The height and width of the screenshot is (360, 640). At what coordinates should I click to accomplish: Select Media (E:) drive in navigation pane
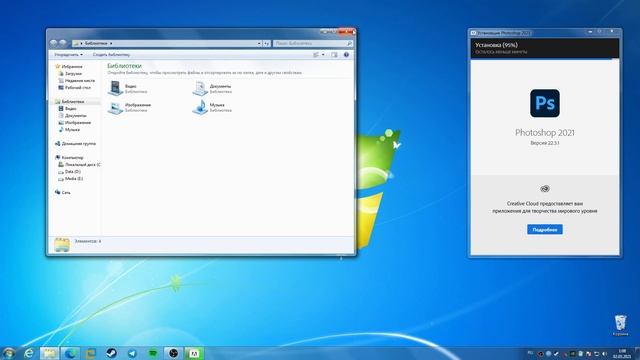tap(71, 178)
